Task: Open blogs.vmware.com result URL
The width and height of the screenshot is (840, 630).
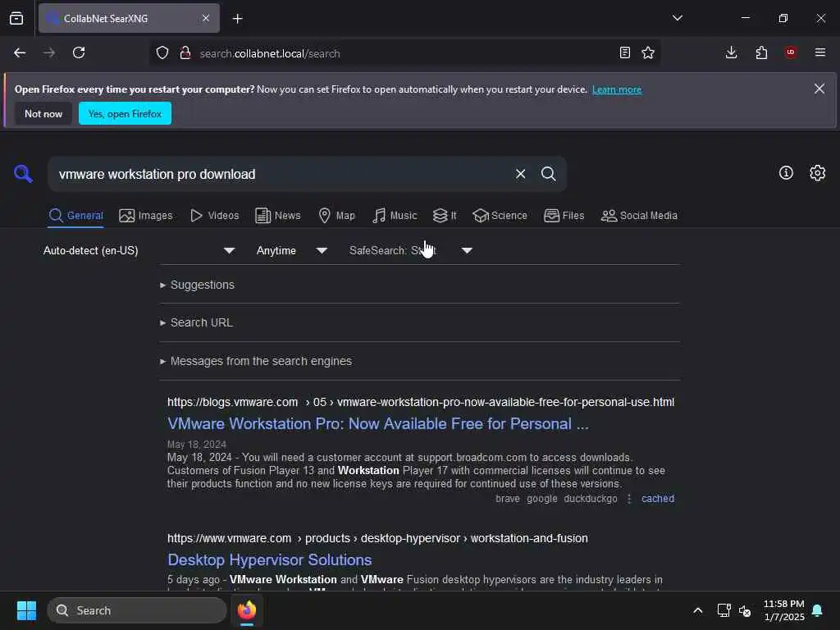Action: [x=421, y=402]
